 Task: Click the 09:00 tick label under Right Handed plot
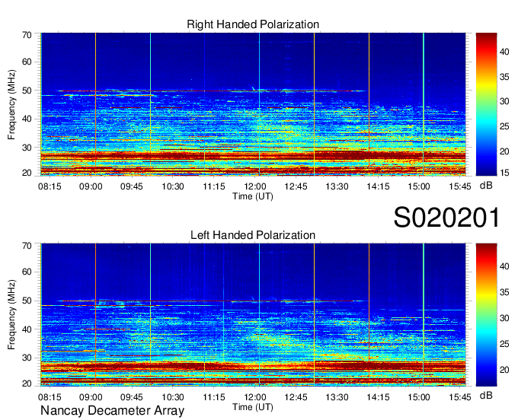(x=91, y=186)
